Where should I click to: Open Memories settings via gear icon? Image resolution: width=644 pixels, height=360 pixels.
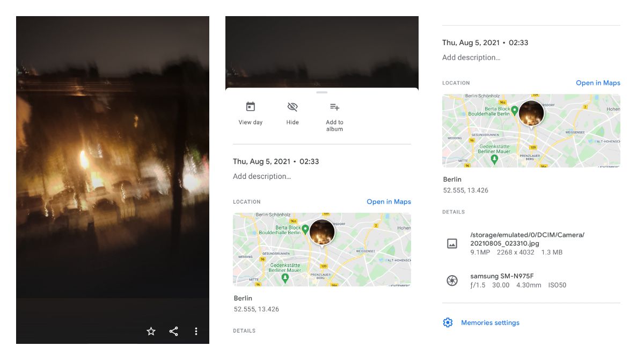tap(447, 322)
